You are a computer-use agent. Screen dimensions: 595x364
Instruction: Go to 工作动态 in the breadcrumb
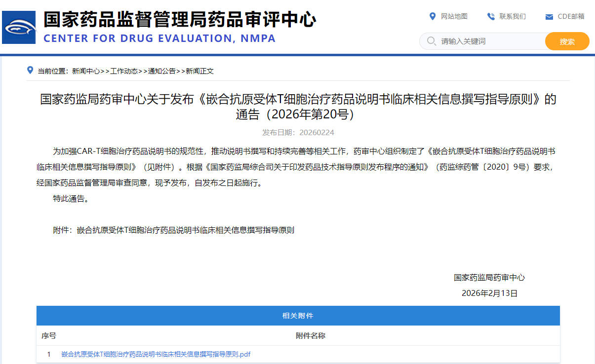(124, 71)
